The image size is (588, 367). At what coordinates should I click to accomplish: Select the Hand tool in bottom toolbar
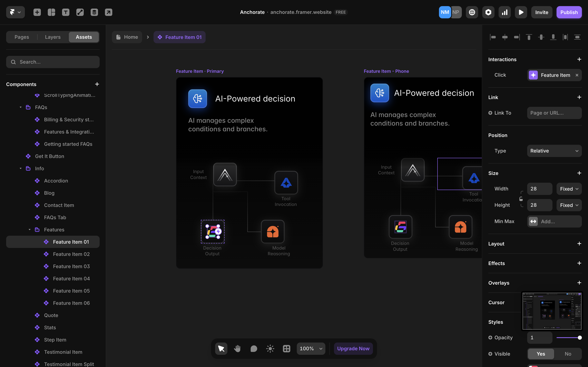(237, 349)
